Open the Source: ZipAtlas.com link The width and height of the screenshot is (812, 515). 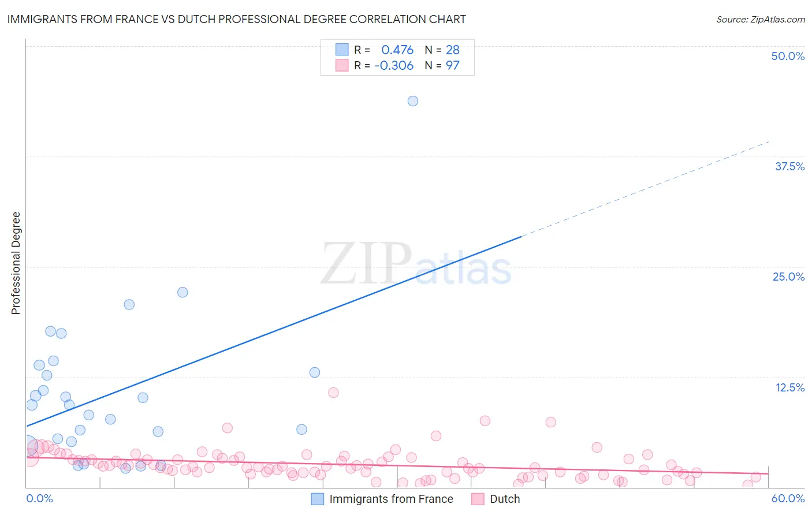(760, 19)
